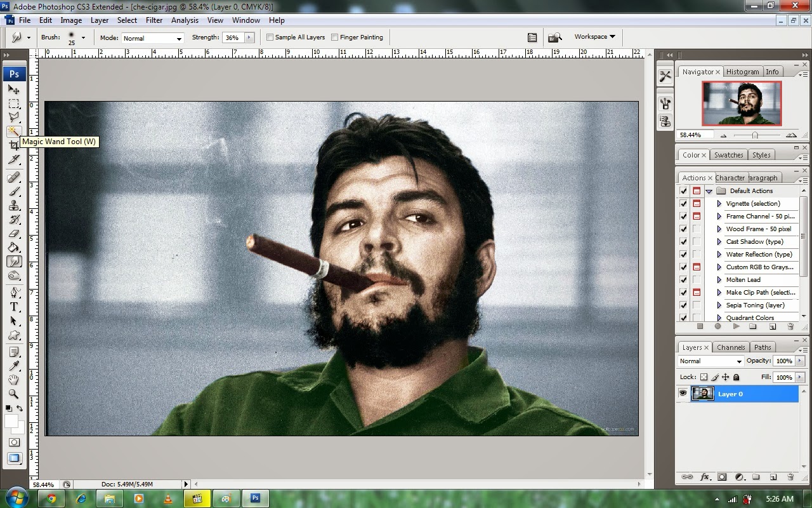Toggle dialog for Wood Frame action
This screenshot has width=812, height=508.
coord(697,229)
